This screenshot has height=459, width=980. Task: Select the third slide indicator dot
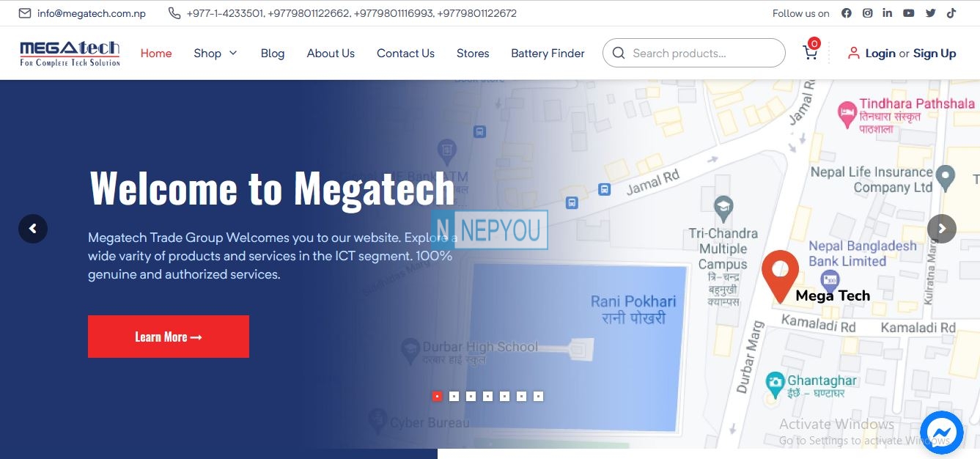[471, 396]
